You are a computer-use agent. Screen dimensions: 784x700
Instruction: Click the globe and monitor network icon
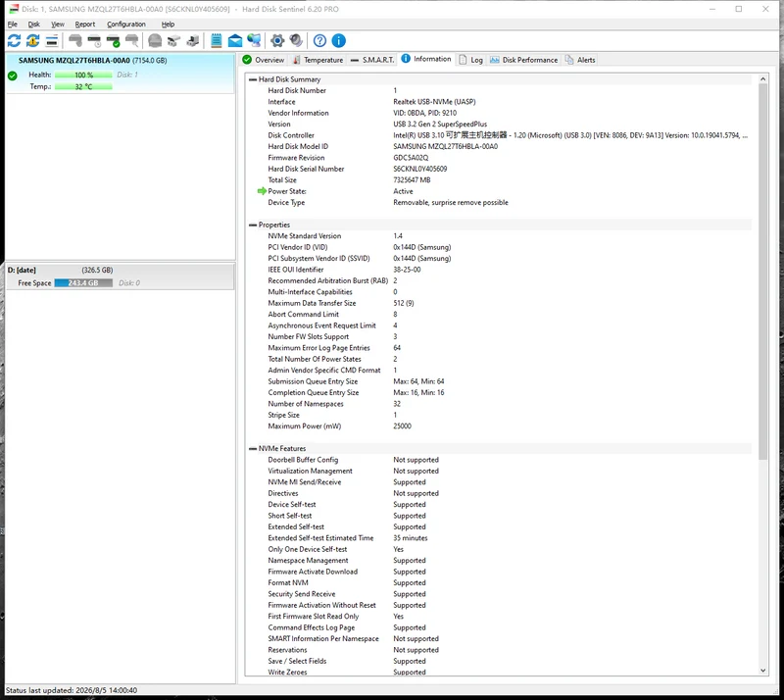pyautogui.click(x=254, y=40)
